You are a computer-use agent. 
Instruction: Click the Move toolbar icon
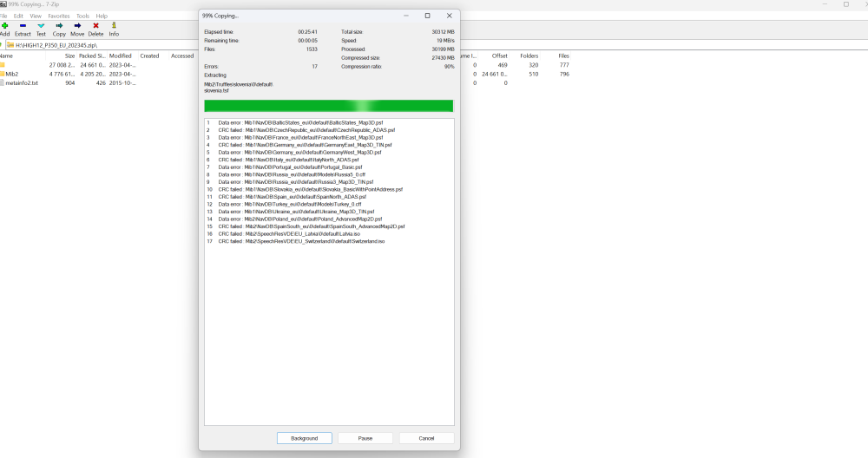(77, 25)
